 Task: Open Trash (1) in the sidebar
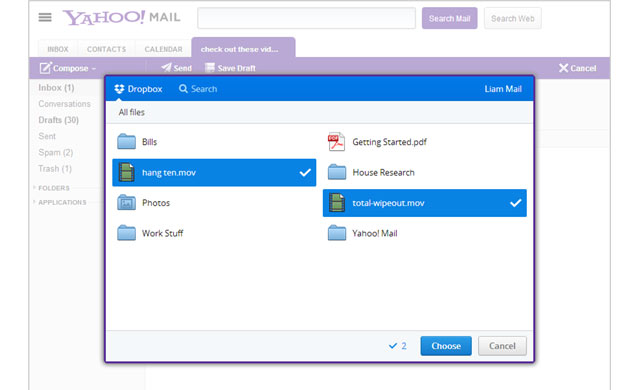55,169
